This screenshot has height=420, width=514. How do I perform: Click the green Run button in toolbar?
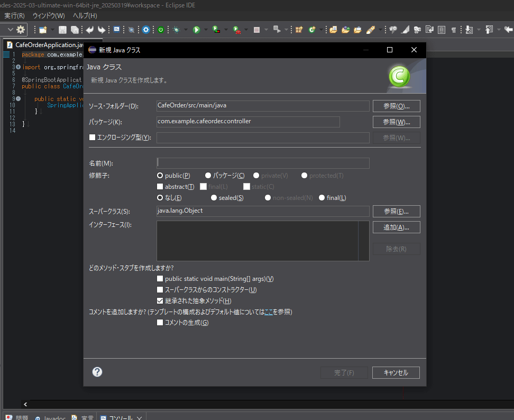(x=196, y=30)
